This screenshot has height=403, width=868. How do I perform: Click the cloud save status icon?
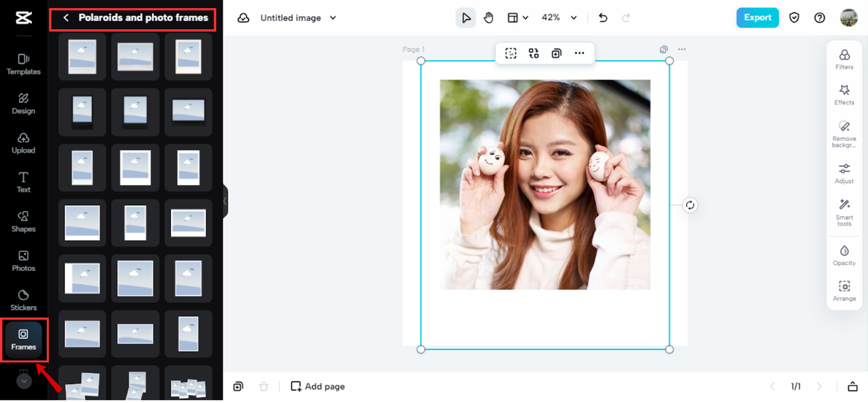point(243,18)
